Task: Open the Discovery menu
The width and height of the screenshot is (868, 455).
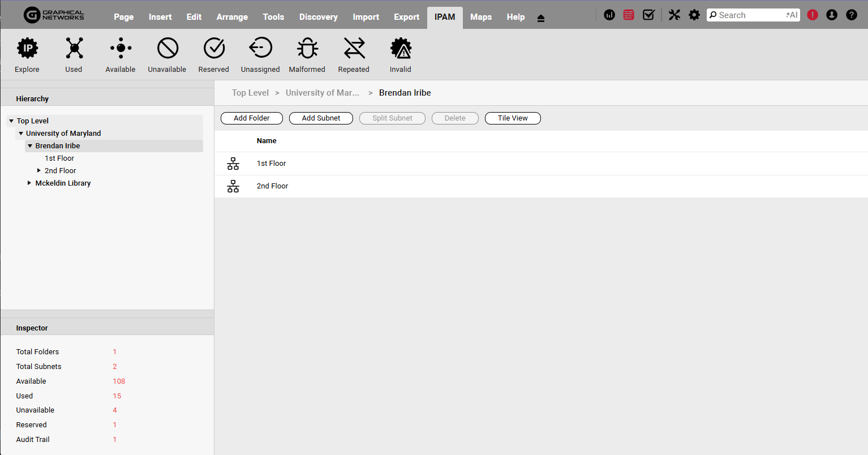Action: (318, 17)
